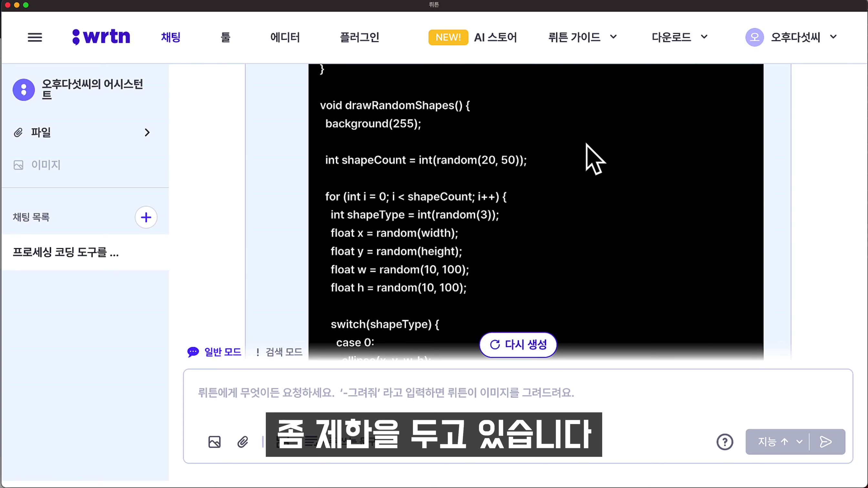
Task: Select 일반 모드 chat mode
Action: point(214,352)
